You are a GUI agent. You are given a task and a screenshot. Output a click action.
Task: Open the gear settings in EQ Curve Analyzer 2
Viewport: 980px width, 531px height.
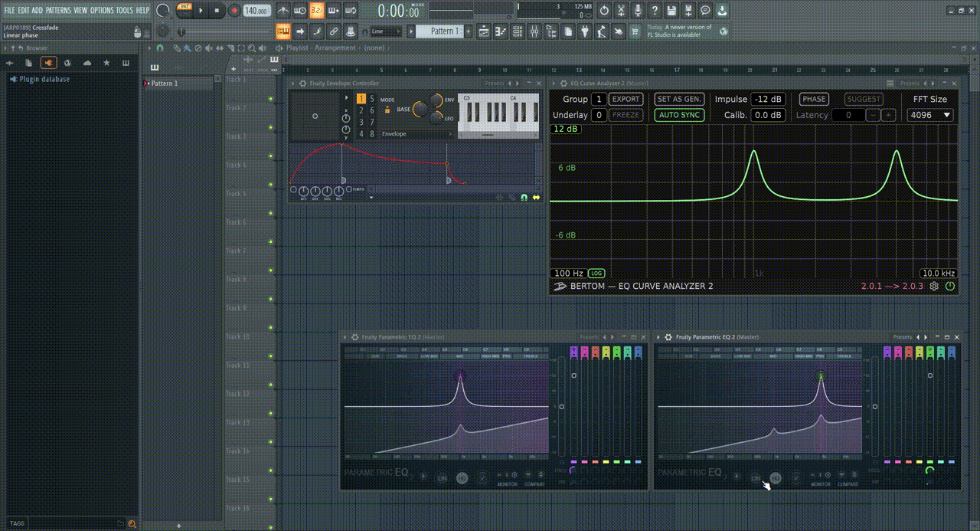(933, 286)
